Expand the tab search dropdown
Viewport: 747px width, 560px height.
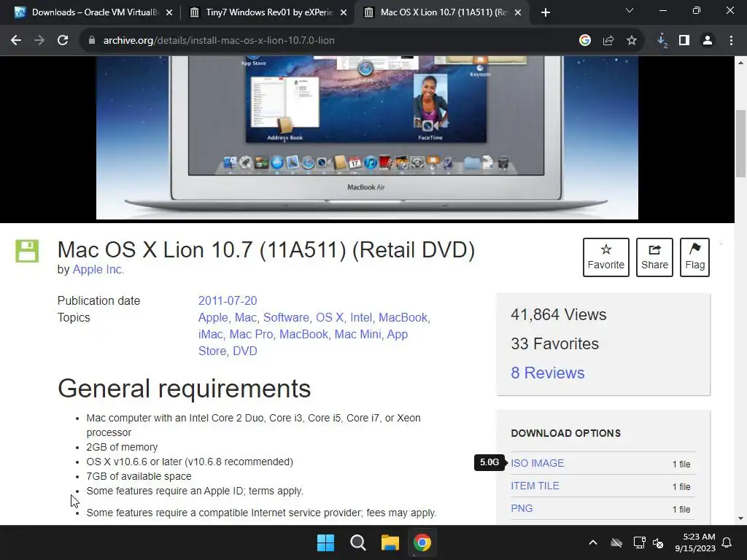(x=630, y=10)
